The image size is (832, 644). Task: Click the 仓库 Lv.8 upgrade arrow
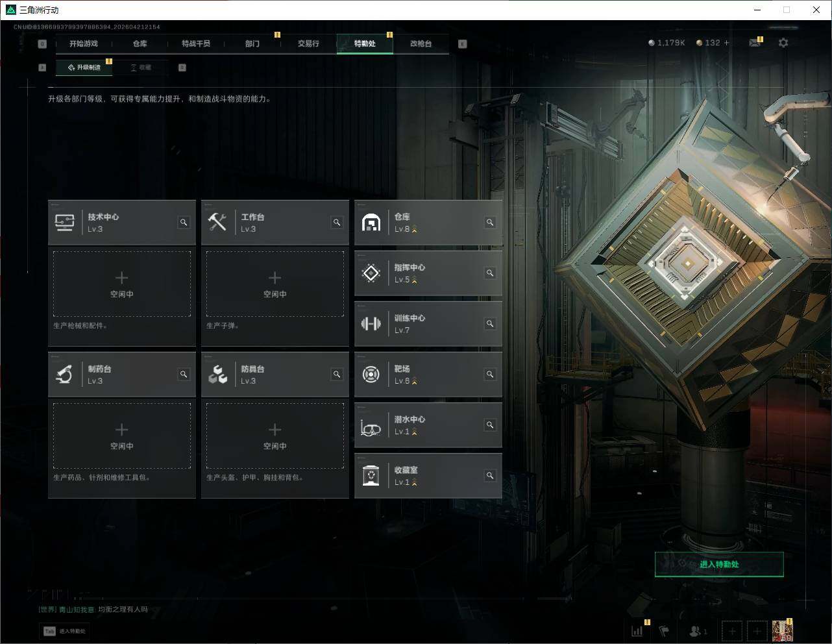tap(414, 229)
